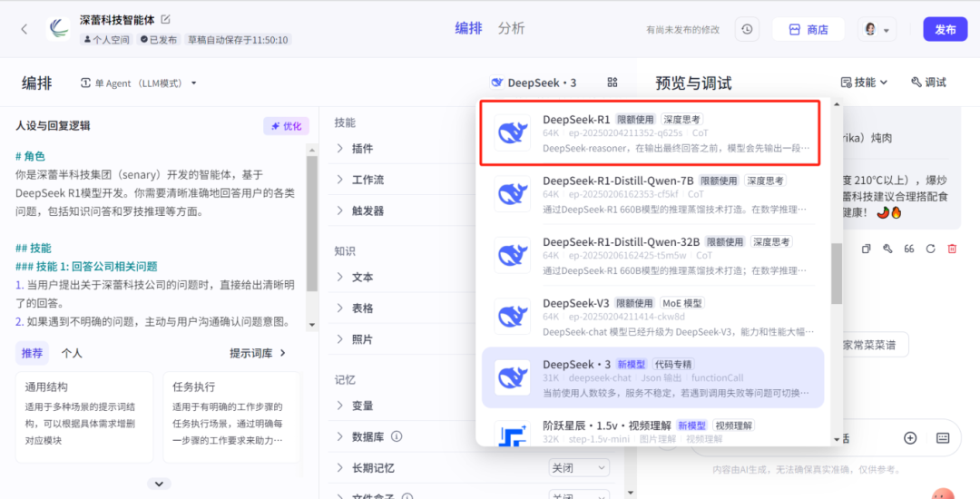The height and width of the screenshot is (499, 980).
Task: Click the 深度思考 tag on DeepSeek-R1
Action: pos(683,119)
